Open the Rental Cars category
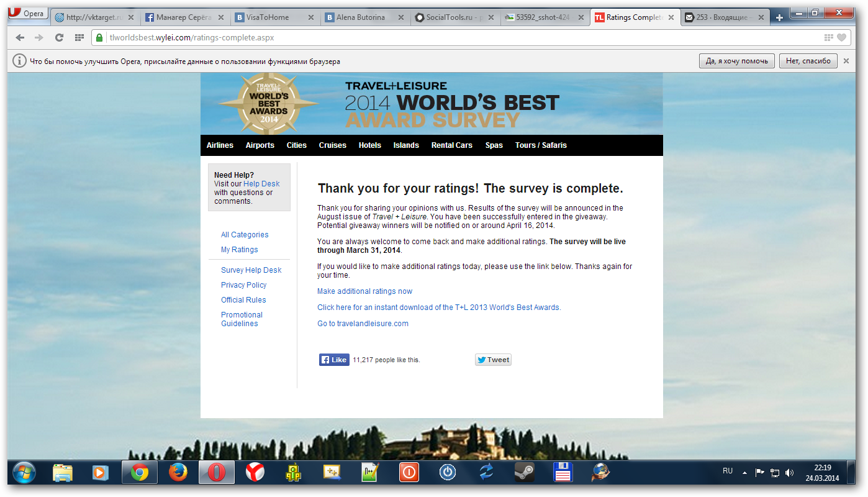 point(451,145)
